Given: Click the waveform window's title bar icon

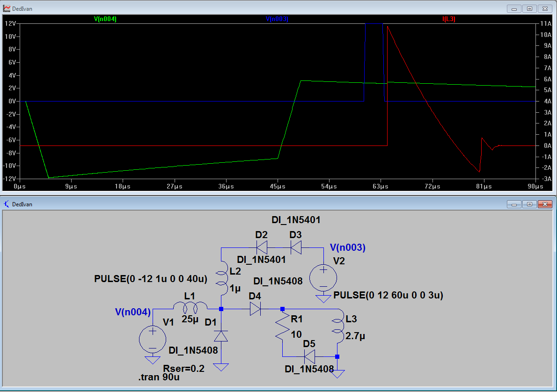Looking at the screenshot, I should (7, 8).
